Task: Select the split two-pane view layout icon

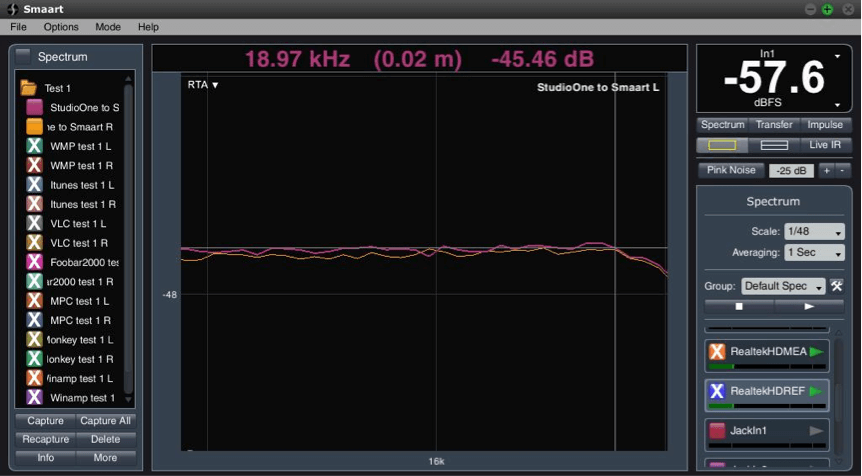Action: (x=774, y=145)
